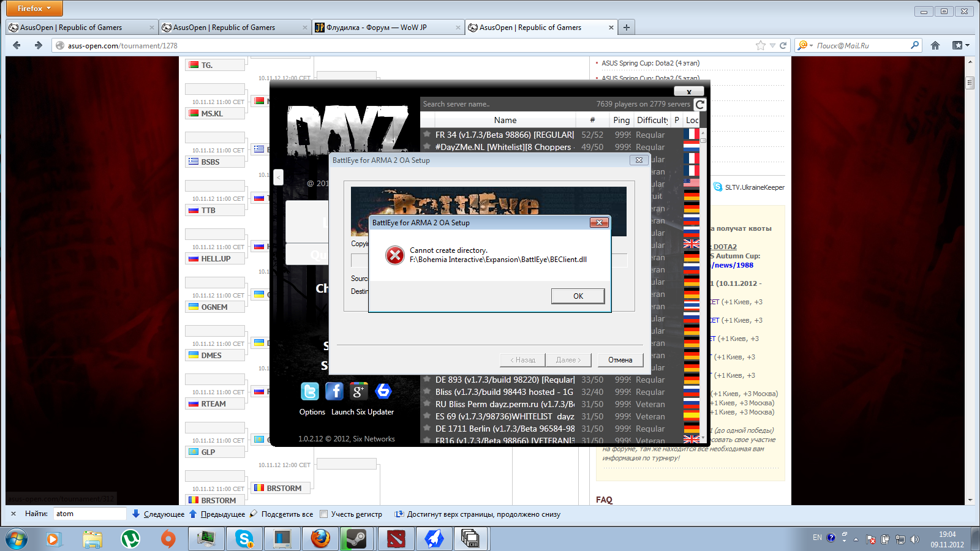Open Twitter icon in DayZ launcher

click(310, 391)
